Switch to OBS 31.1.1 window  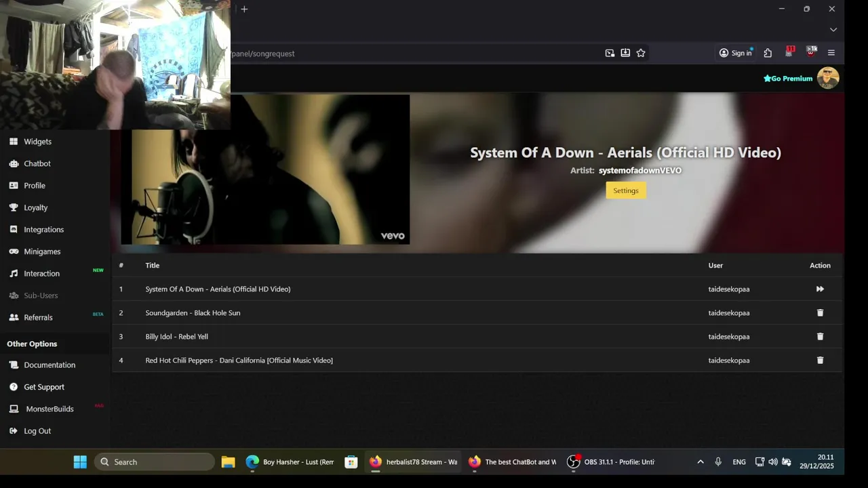coord(612,462)
